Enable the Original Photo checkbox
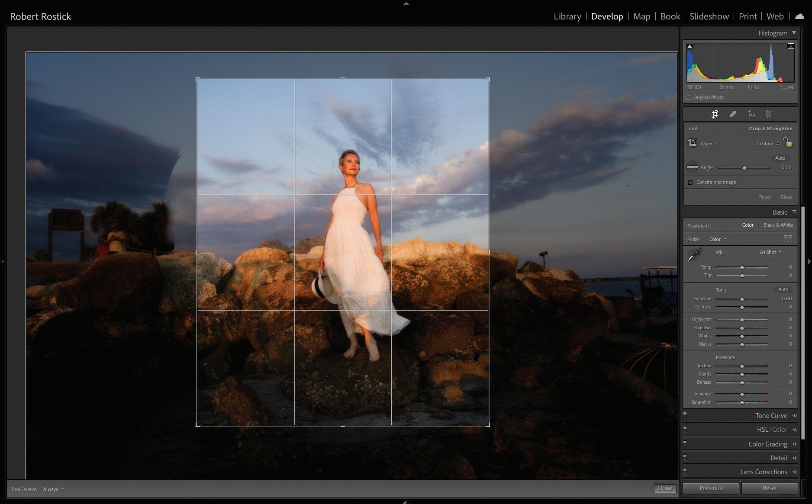Screen dimensions: 812x504 click(x=689, y=97)
